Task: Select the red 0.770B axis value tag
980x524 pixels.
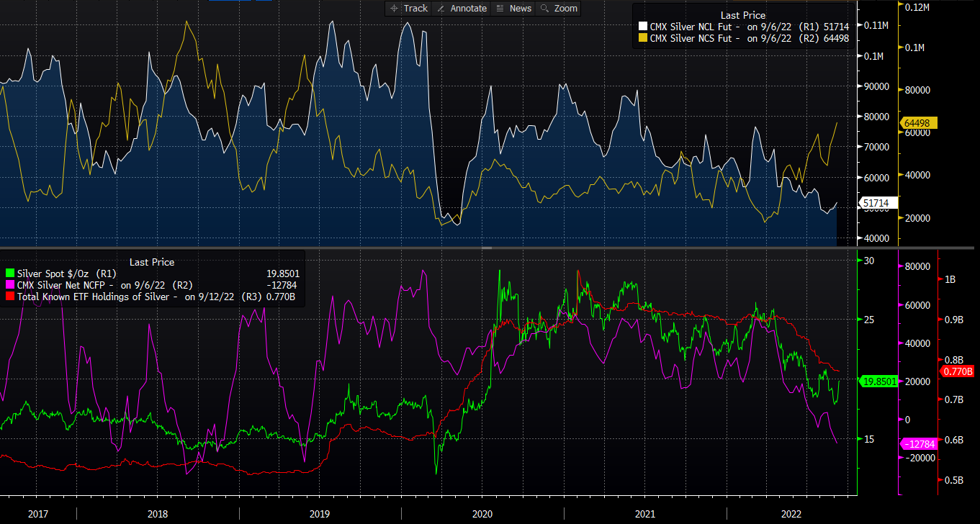Action: [958, 371]
